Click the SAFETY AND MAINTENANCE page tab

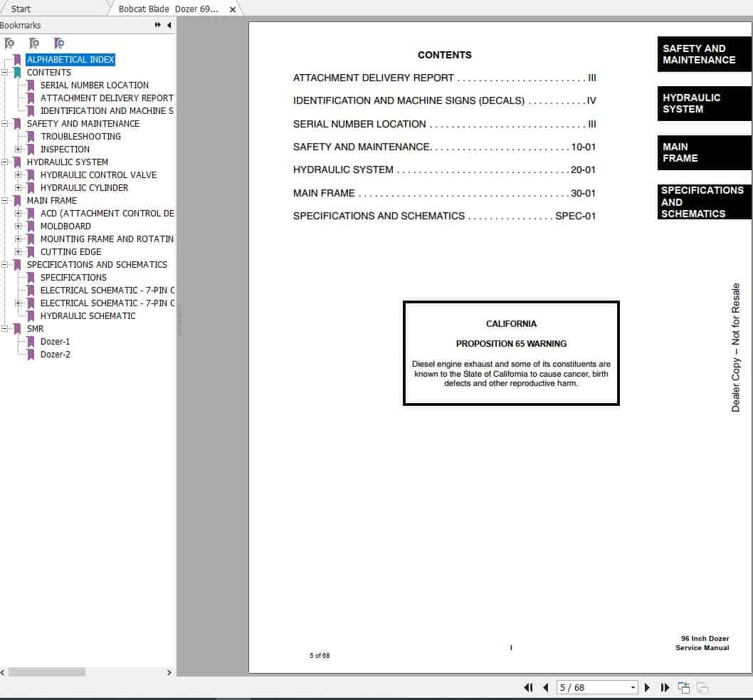pos(704,54)
